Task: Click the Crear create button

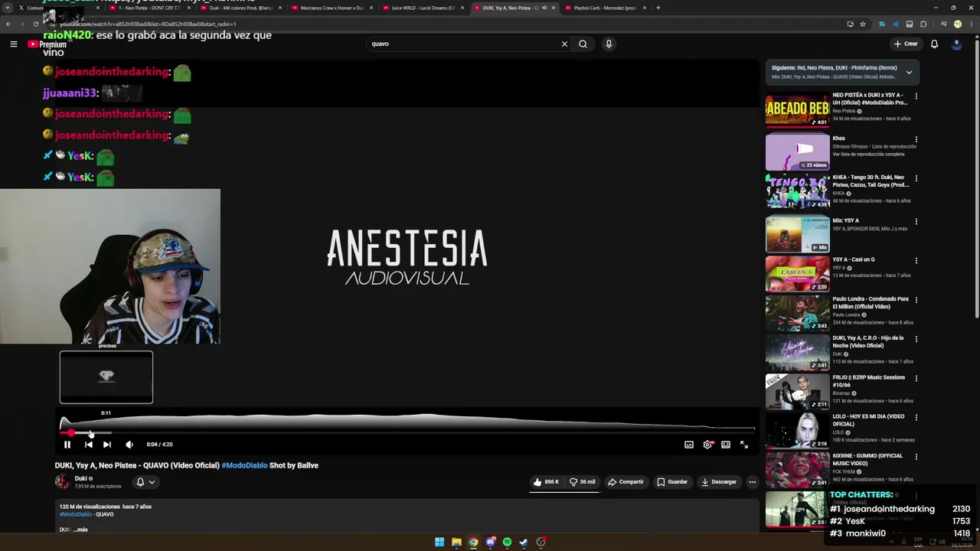Action: coord(905,44)
